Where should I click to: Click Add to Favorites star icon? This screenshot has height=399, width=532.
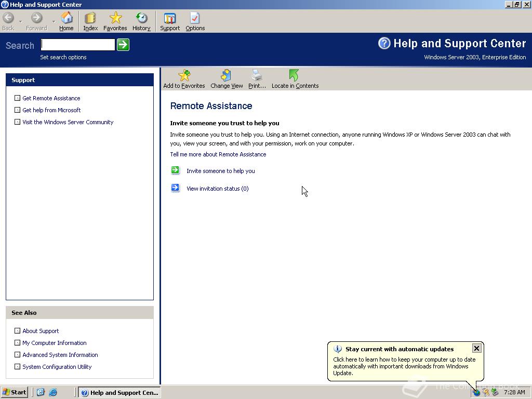pos(184,75)
